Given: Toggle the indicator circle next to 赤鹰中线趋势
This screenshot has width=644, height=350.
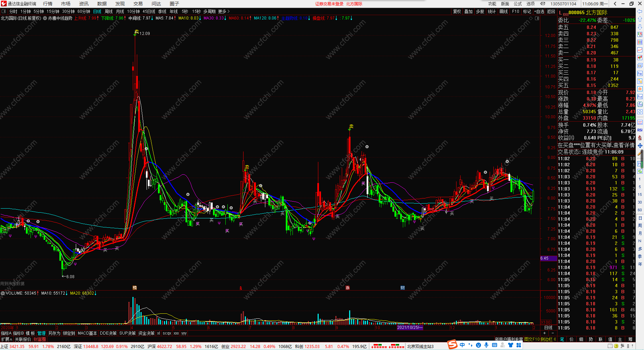Looking at the screenshot, I should 45,18.
